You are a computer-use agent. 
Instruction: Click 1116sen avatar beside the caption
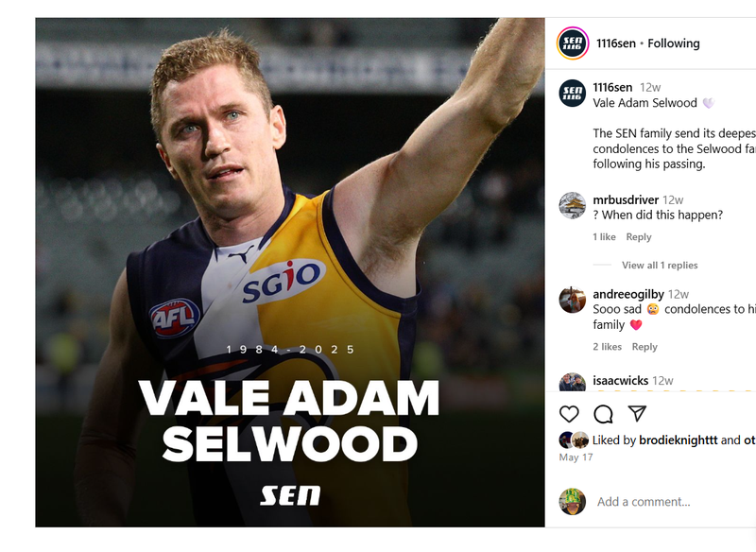click(573, 93)
